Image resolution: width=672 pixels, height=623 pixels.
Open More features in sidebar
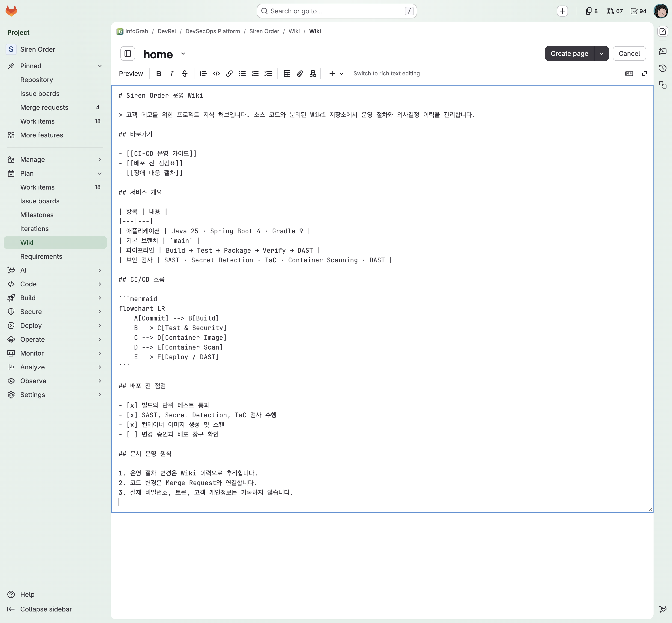click(55, 135)
